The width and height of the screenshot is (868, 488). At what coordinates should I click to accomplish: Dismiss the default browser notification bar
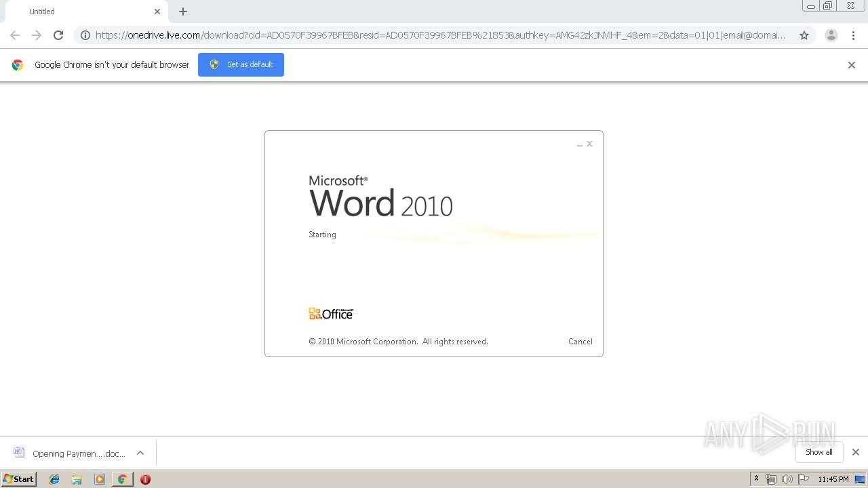click(852, 65)
